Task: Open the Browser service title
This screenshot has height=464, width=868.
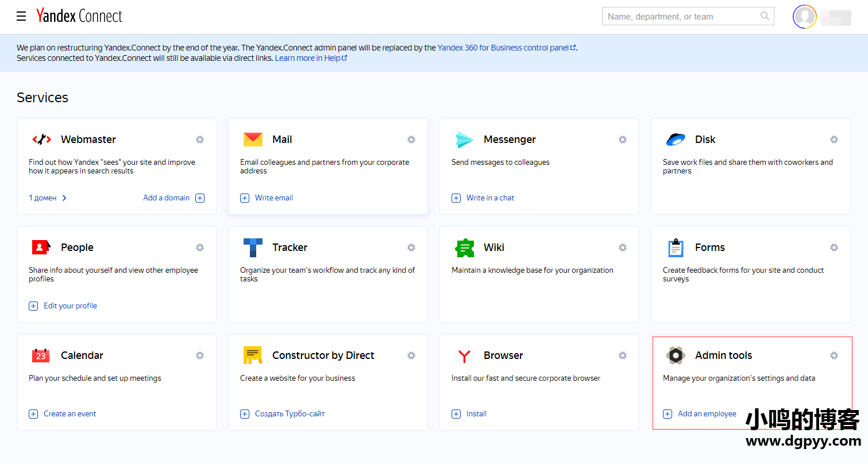Action: click(x=503, y=355)
